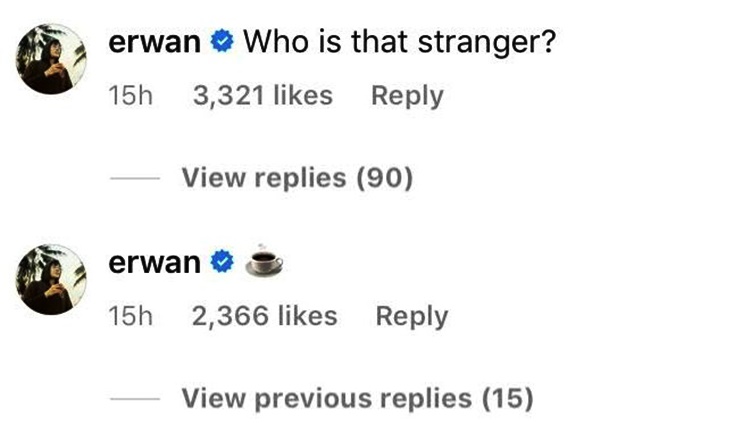Click the word 'Who' in the first comment
This screenshot has height=423, width=750.
pyautogui.click(x=271, y=43)
